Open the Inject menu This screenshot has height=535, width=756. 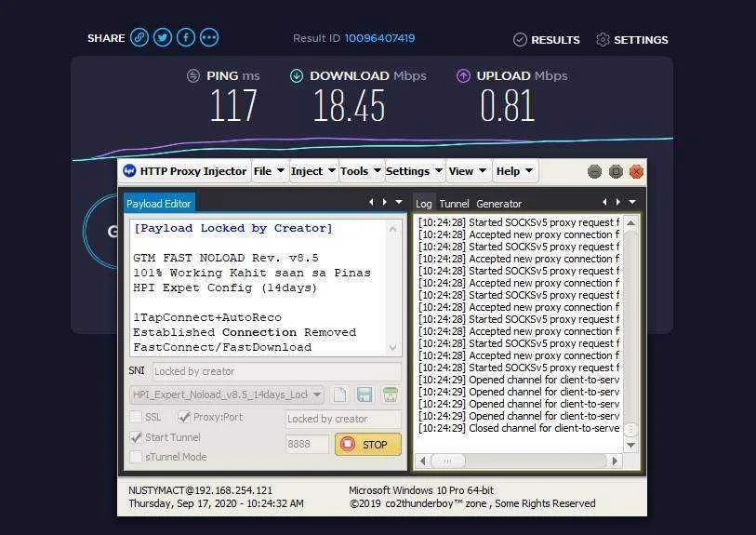tap(313, 171)
